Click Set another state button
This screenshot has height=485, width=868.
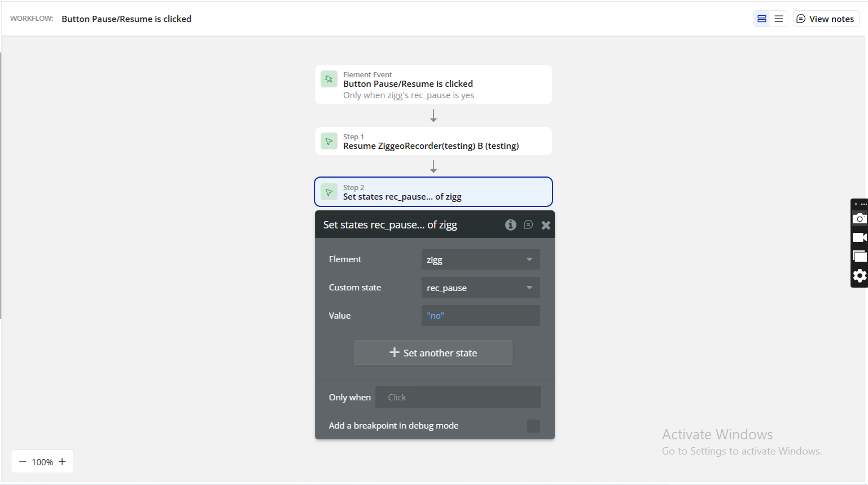(433, 352)
